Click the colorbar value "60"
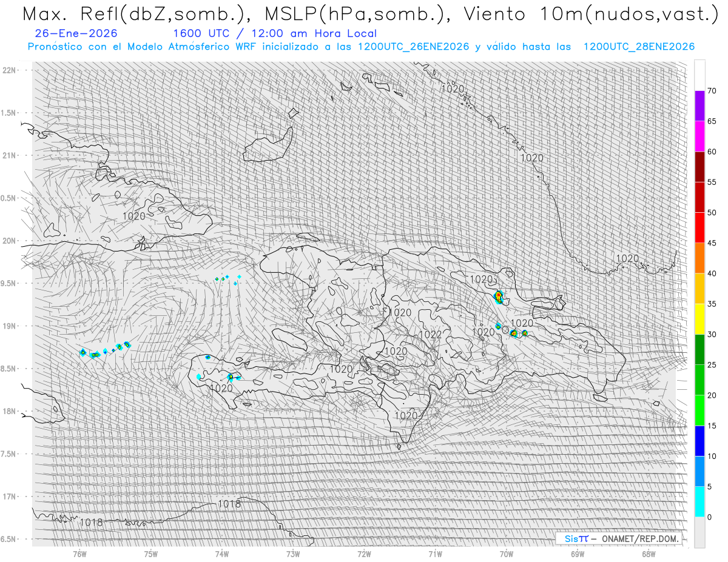Image resolution: width=728 pixels, height=562 pixels. (x=712, y=152)
